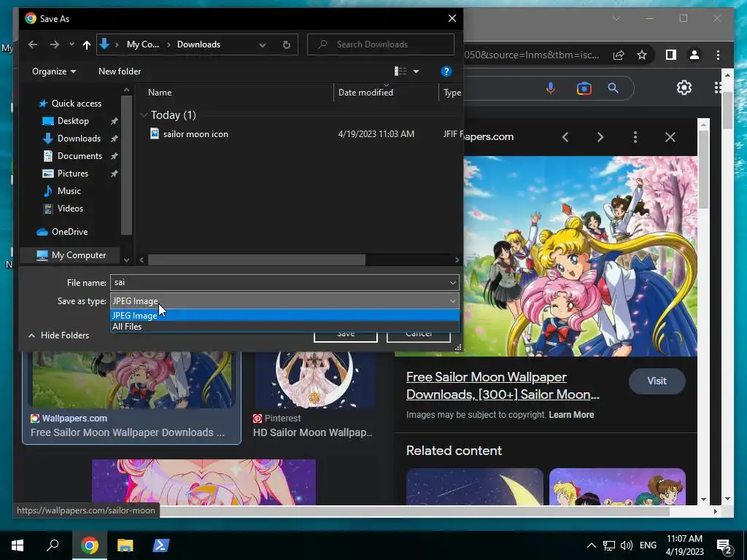
Task: Sort files by Name column
Action: tap(160, 93)
